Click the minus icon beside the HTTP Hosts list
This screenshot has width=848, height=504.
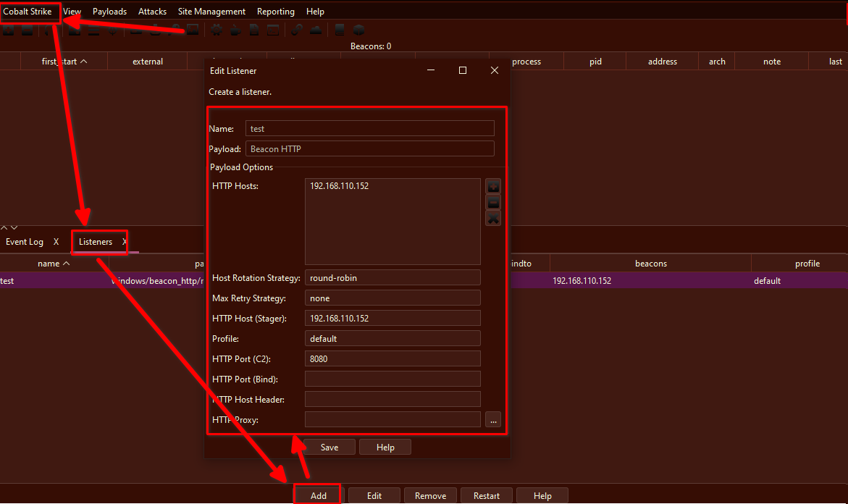pos(493,203)
